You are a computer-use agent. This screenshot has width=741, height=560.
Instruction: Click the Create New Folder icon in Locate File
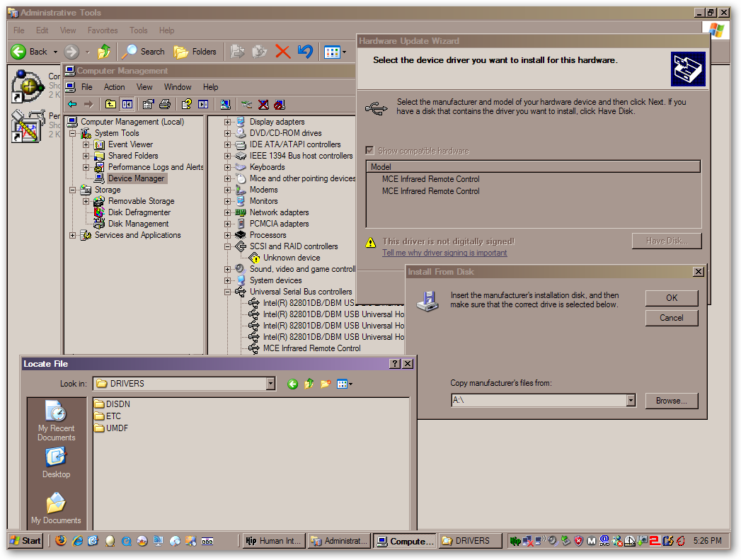(326, 384)
